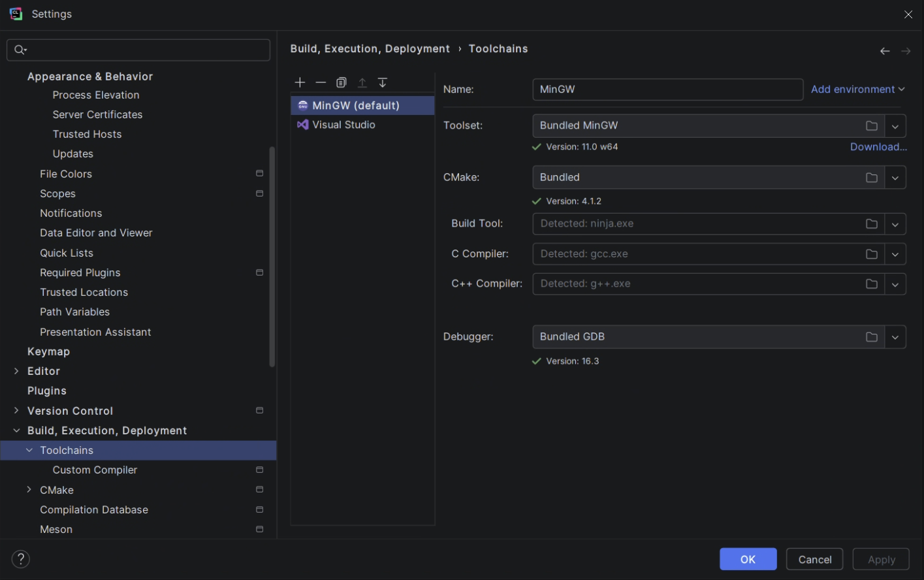924x580 pixels.
Task: Expand the Version Control section
Action: [16, 411]
